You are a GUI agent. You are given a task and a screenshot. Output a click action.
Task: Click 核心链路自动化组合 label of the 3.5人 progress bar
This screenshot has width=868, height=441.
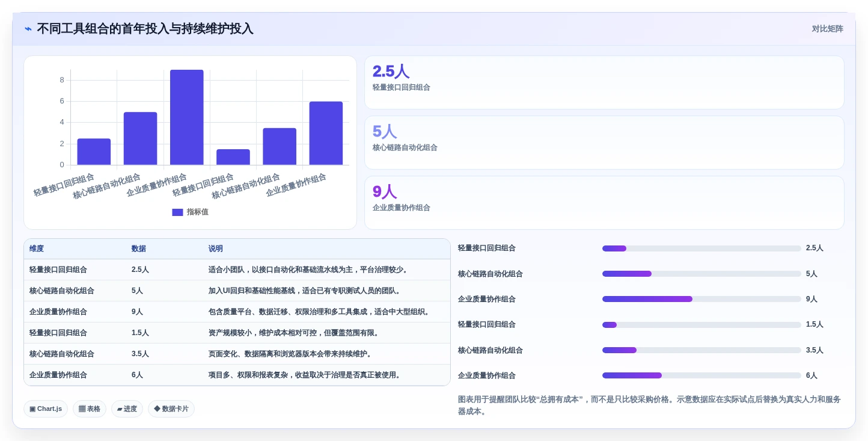tap(491, 350)
